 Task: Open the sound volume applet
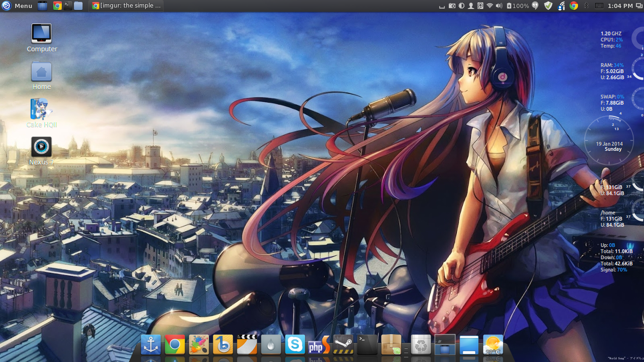pyautogui.click(x=499, y=6)
